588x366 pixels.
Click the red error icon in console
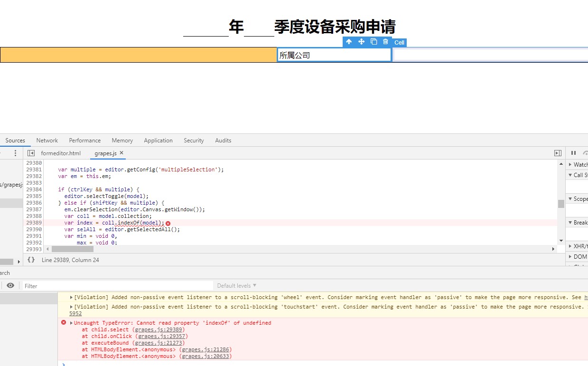64,322
